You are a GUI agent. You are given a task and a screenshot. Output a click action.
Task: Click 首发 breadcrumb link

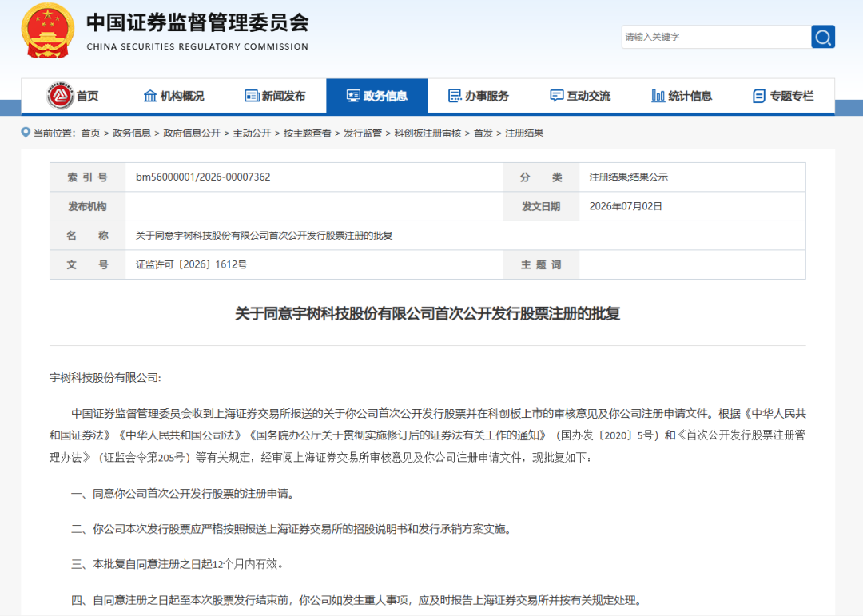pos(483,133)
